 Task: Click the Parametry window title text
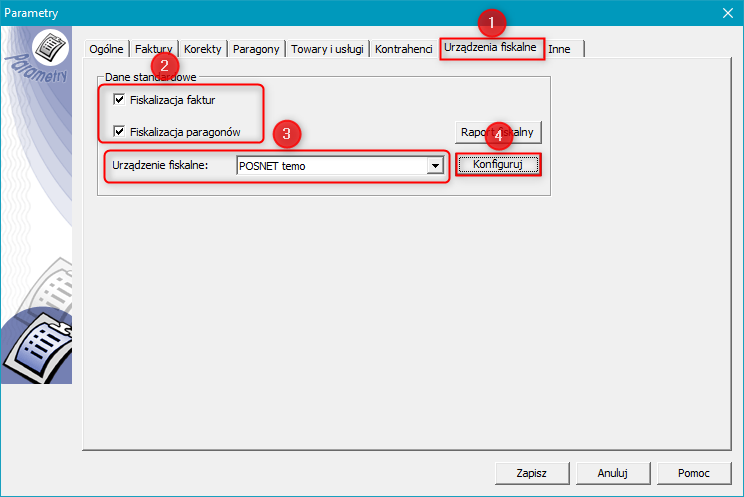pos(31,13)
